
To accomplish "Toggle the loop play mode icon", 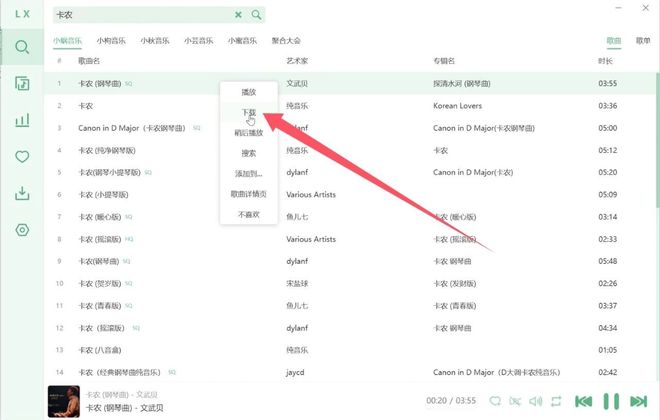I will 556,401.
